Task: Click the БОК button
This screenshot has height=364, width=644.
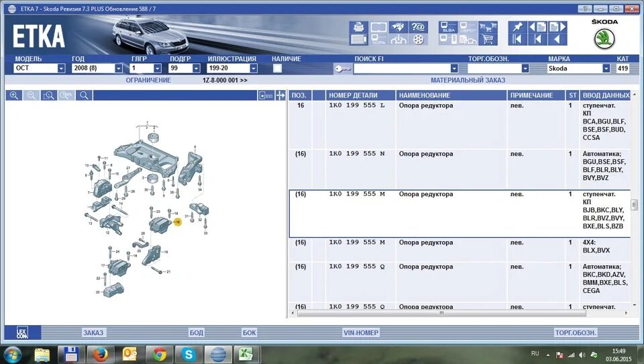Action: coord(250,332)
